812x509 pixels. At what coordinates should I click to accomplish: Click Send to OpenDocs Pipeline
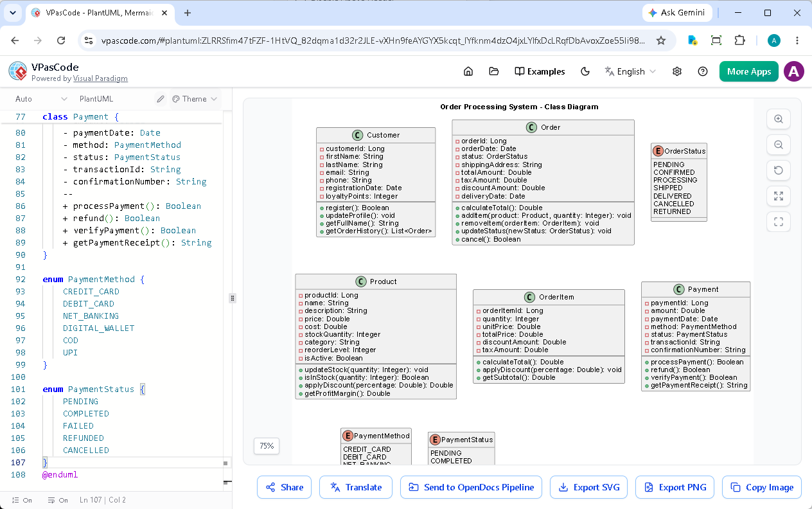471,487
